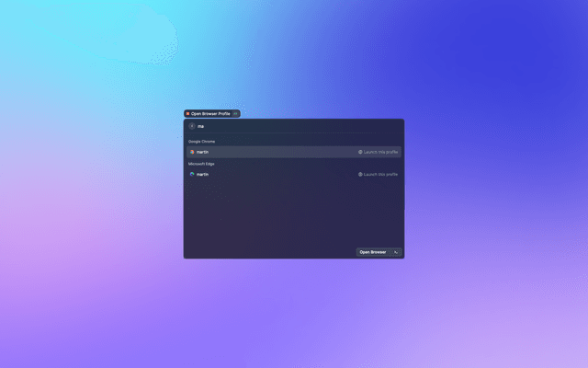Select the martin profile under Microsoft Edge
Screen dimensions: 588x368
203,174
